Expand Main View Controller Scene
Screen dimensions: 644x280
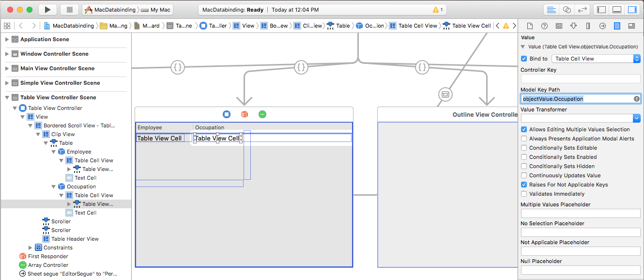coord(7,68)
